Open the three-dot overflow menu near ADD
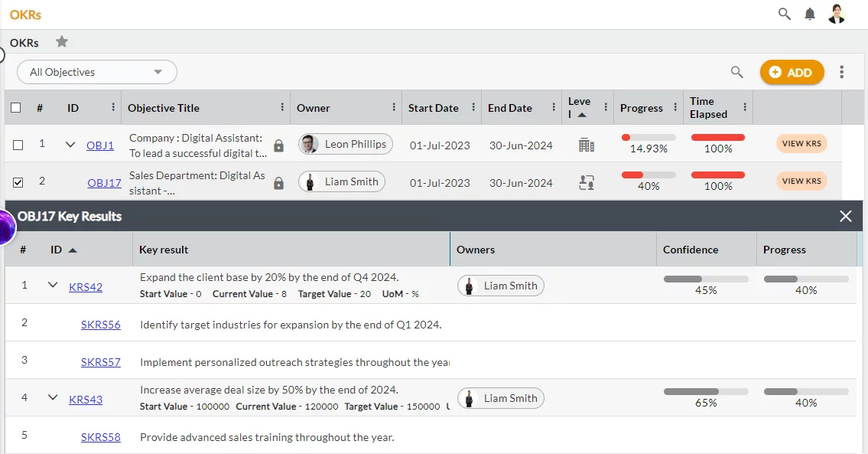The width and height of the screenshot is (868, 454). pyautogui.click(x=841, y=71)
